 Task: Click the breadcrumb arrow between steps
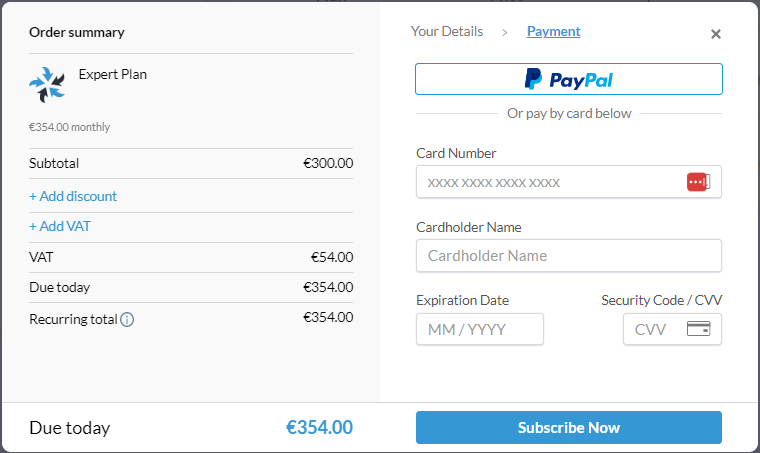click(x=505, y=32)
